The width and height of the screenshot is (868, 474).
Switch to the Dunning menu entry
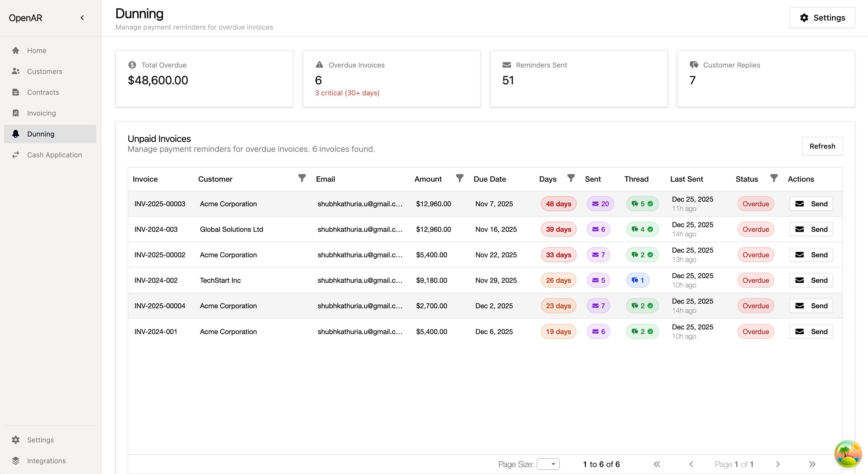click(x=40, y=134)
